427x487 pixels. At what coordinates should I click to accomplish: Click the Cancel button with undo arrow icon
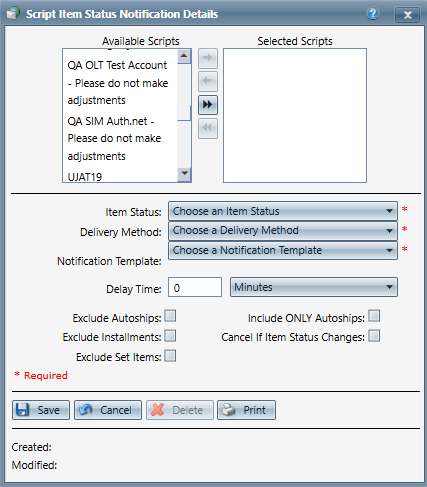(108, 410)
